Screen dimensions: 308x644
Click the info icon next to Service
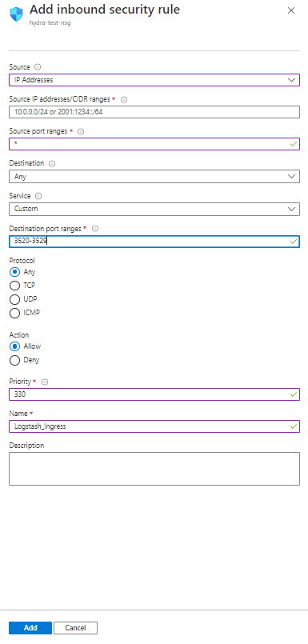[38, 196]
